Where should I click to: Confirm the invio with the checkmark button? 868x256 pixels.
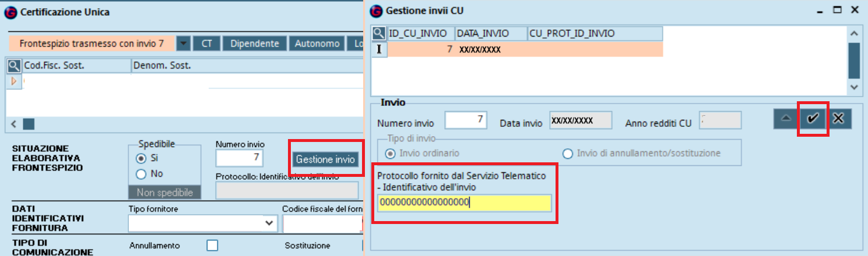[x=813, y=118]
